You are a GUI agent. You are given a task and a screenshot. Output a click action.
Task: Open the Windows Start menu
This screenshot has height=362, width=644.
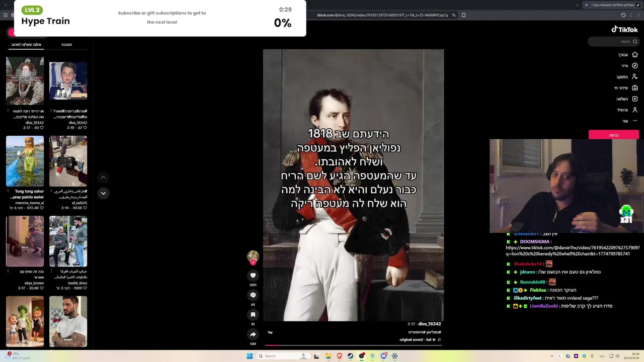[250, 356]
